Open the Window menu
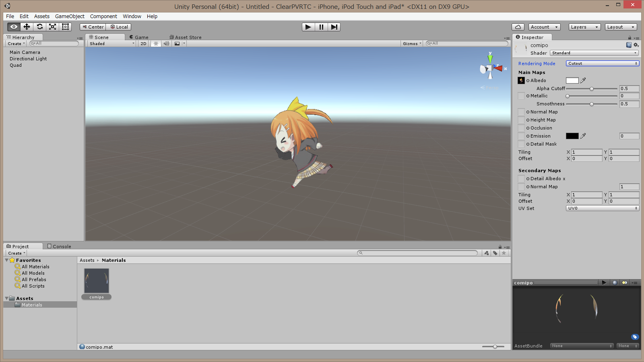The image size is (644, 362). [132, 16]
